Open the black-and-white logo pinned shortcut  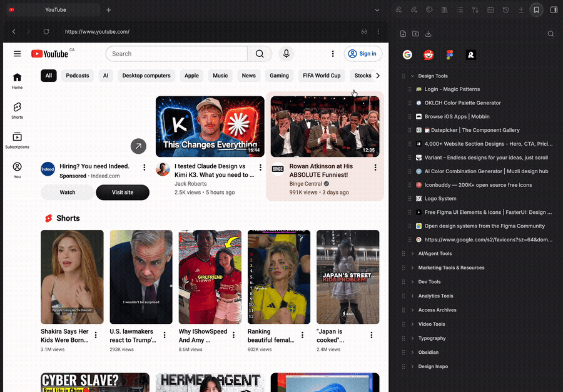470,54
